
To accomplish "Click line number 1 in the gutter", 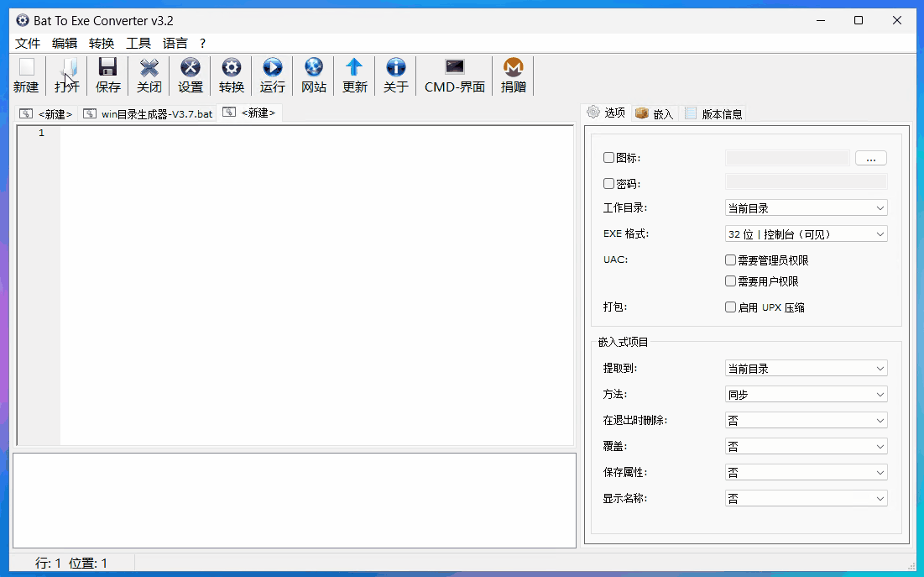I will pos(41,133).
